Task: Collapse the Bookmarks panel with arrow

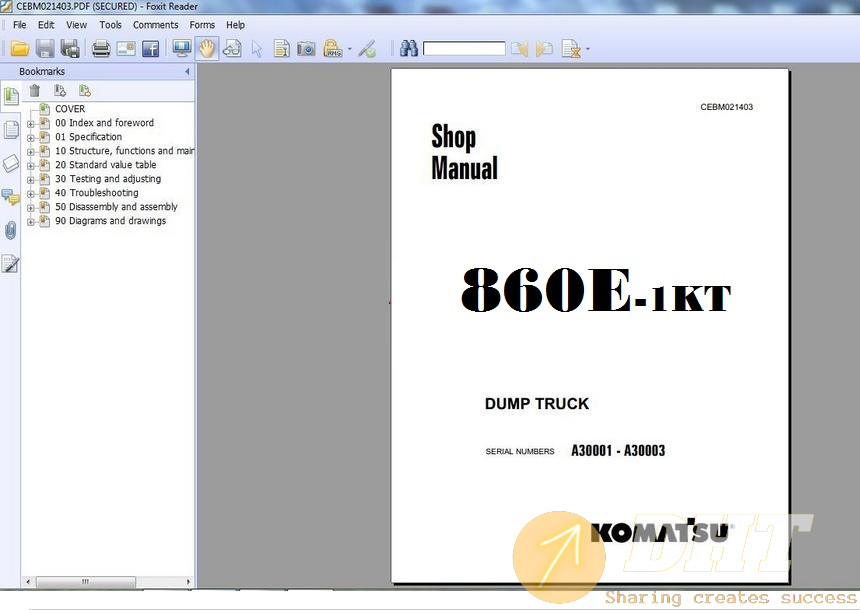Action: [187, 71]
